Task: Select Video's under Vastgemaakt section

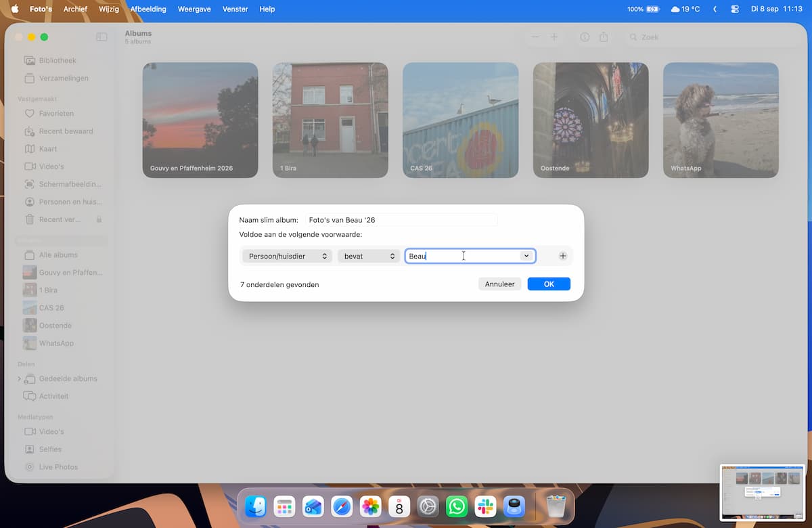Action: pos(51,167)
